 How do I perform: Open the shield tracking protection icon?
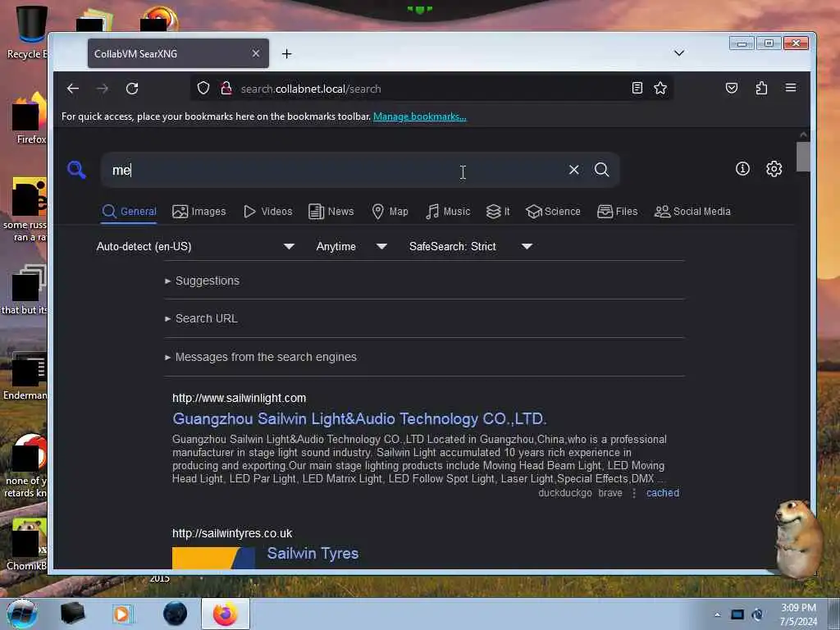(203, 88)
